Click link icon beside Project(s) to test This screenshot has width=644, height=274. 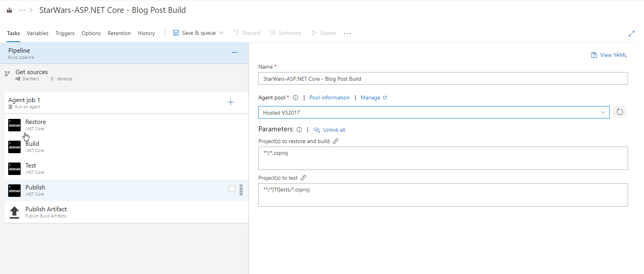[303, 178]
